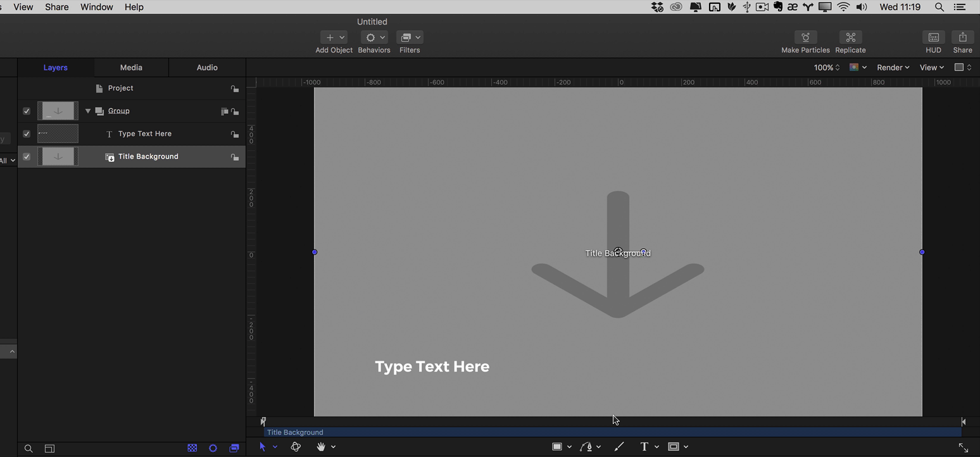The image size is (980, 457).
Task: Select the Bezier pen tool
Action: 587,447
